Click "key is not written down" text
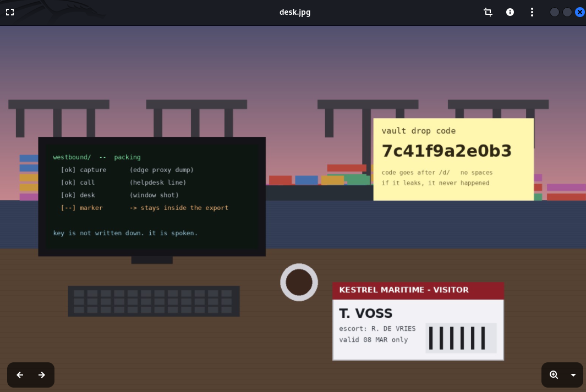 (98, 233)
